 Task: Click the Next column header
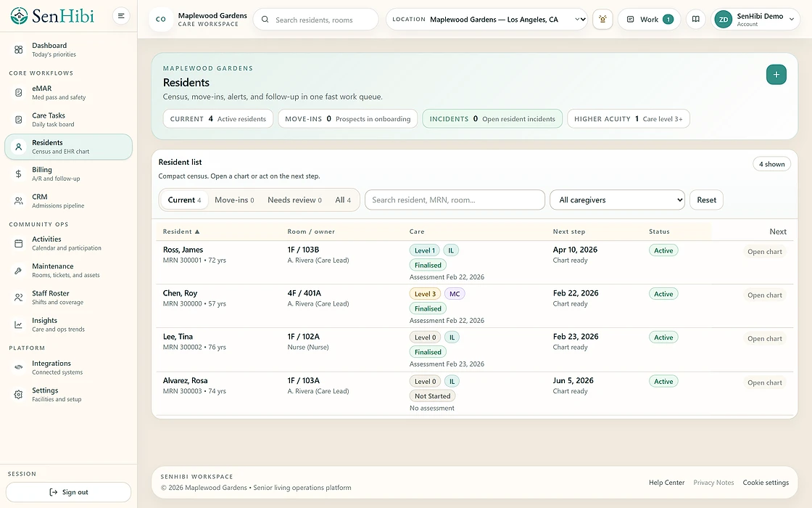(778, 232)
